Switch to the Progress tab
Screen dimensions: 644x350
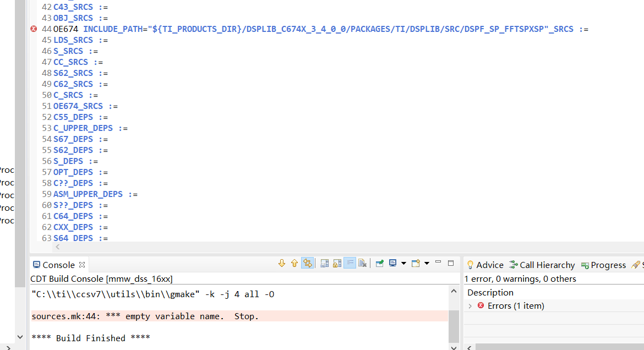tap(604, 265)
